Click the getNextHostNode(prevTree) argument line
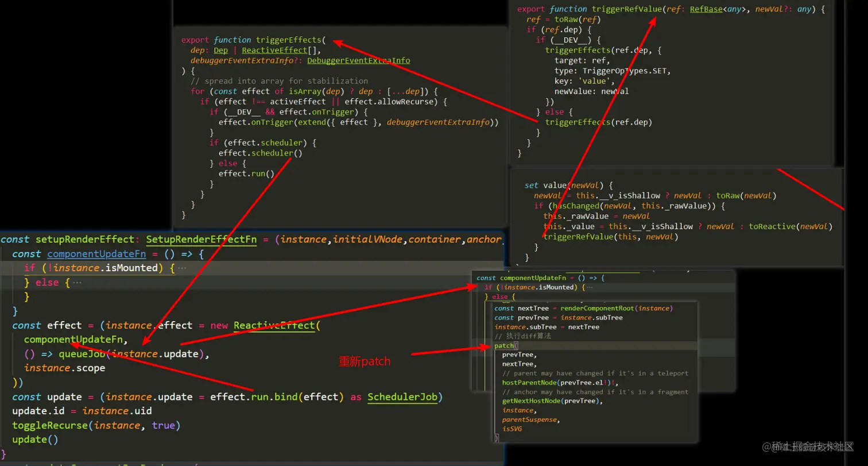This screenshot has height=466, width=868. [553, 401]
